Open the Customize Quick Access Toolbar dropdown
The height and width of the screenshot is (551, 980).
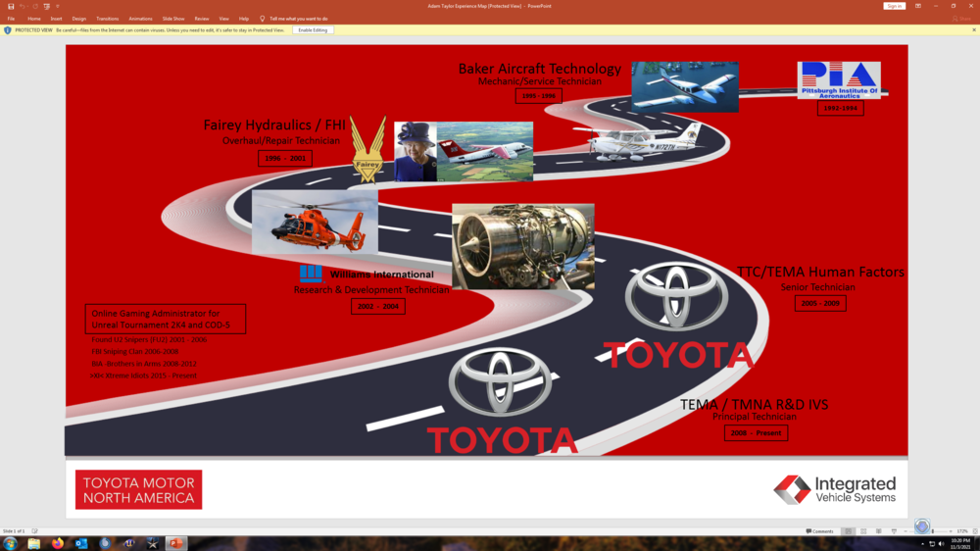tap(58, 6)
